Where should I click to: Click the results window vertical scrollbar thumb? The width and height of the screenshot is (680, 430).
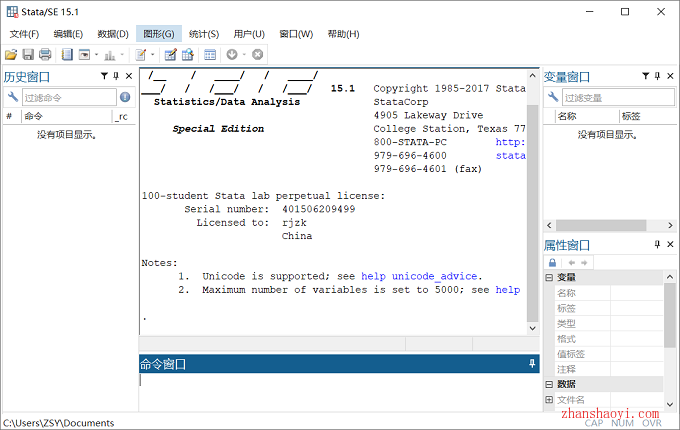click(x=533, y=213)
